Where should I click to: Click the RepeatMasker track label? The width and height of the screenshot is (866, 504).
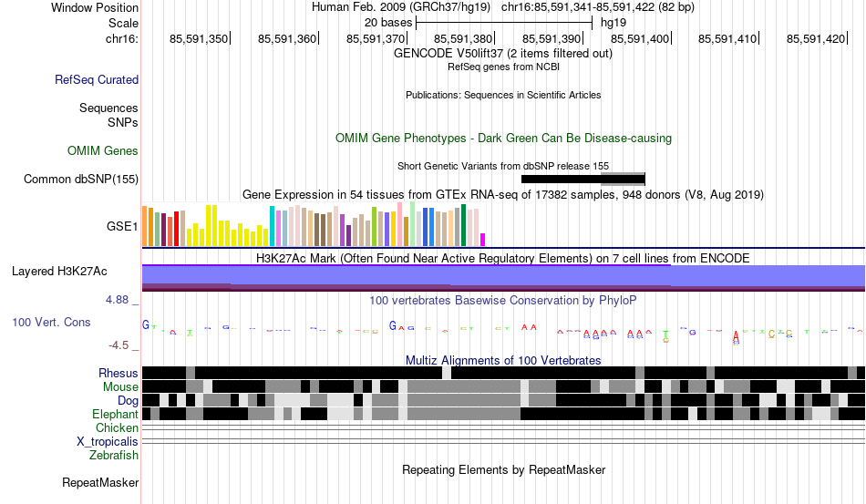tap(100, 482)
